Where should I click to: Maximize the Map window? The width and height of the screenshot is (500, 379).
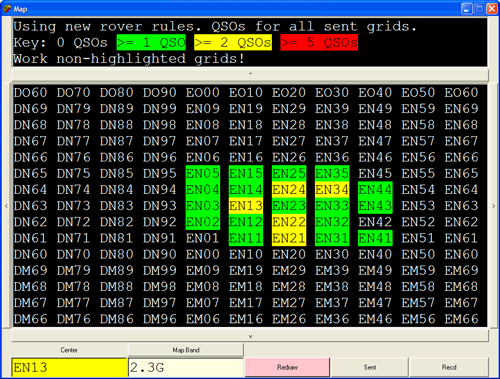click(x=479, y=9)
